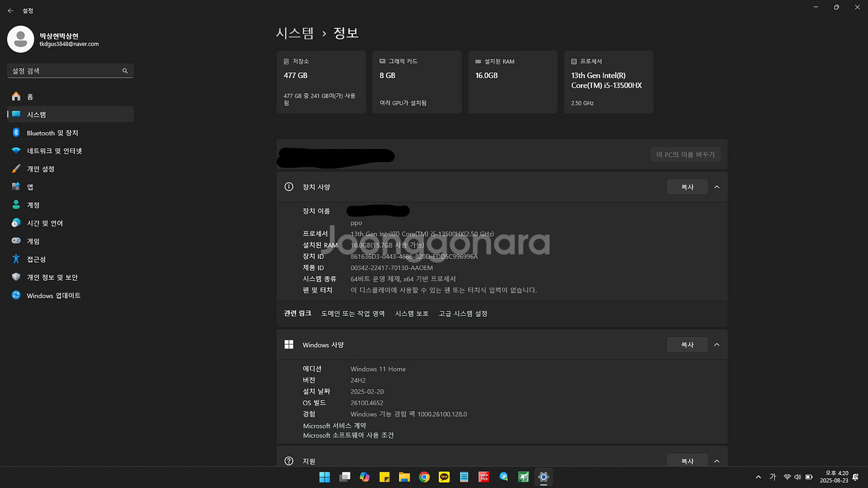This screenshot has height=488, width=868.
Task: Show hidden tray icons chevron
Action: [x=758, y=477]
